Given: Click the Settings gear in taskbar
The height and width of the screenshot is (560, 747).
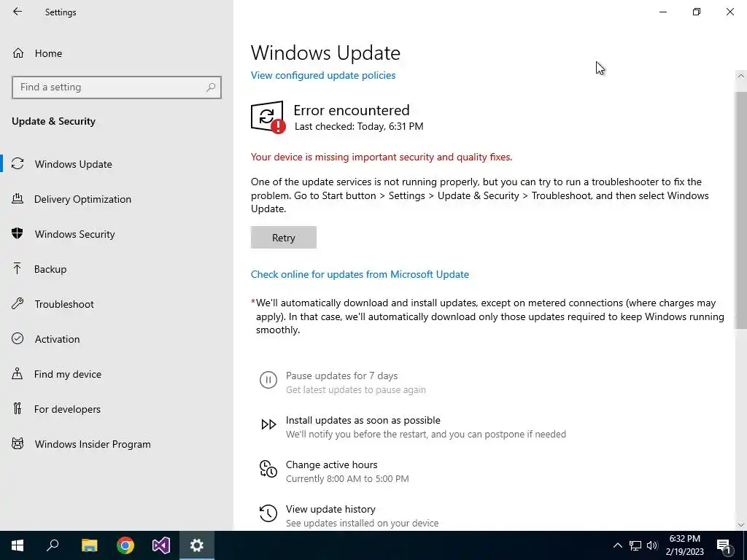Looking at the screenshot, I should [x=197, y=545].
